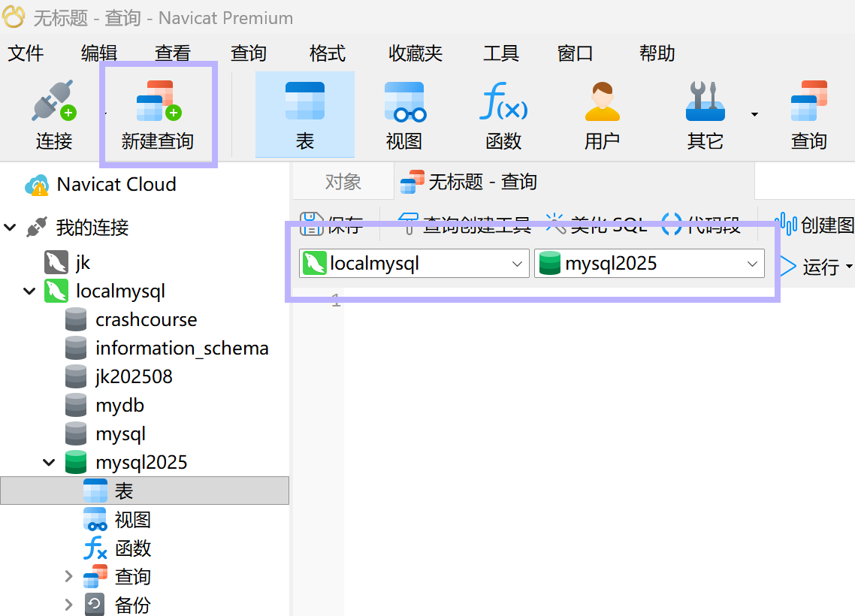Click the My Connections label
Image resolution: width=855 pixels, height=616 pixels.
click(92, 228)
